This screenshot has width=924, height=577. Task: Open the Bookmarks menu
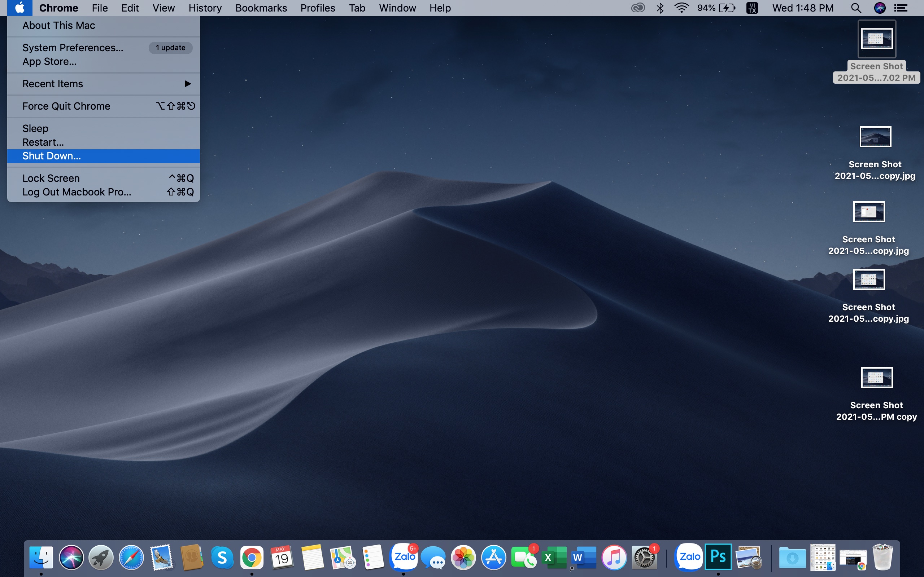[x=261, y=8]
